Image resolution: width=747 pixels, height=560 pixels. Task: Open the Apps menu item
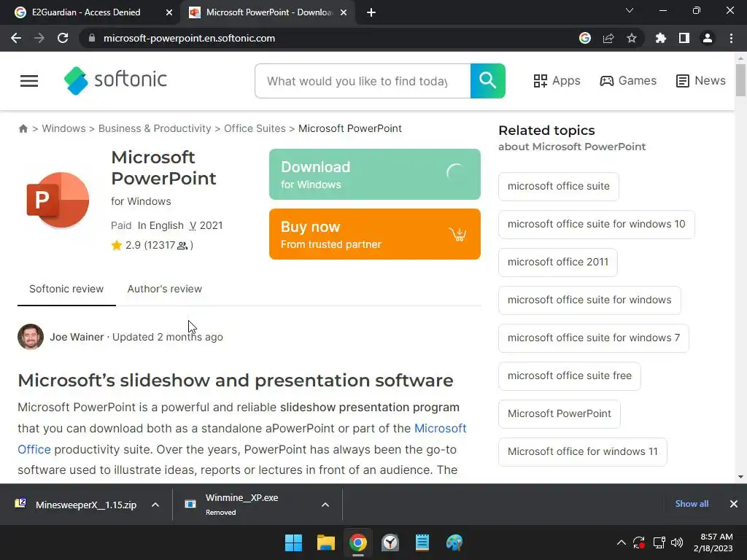557,81
